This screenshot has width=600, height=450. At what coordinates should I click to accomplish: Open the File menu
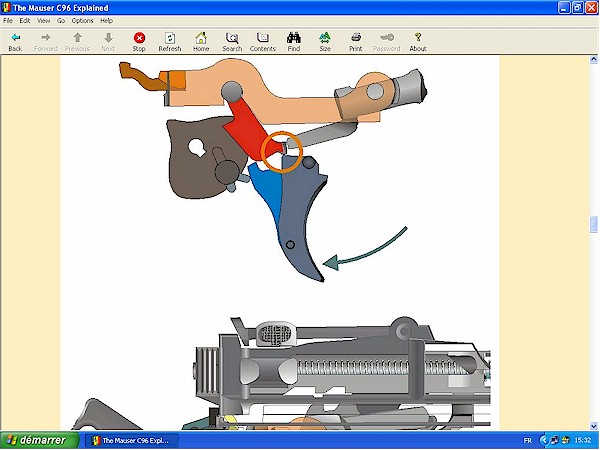point(8,21)
